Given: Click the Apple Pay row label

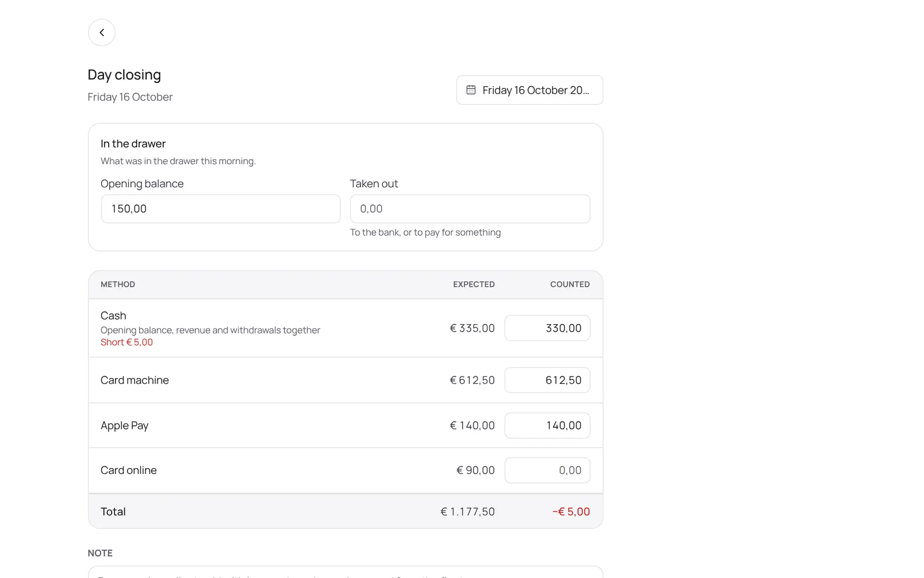Looking at the screenshot, I should tap(124, 425).
